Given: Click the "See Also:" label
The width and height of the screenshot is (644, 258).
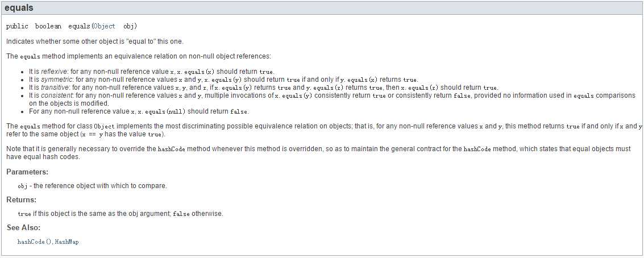Looking at the screenshot, I should point(23,227).
